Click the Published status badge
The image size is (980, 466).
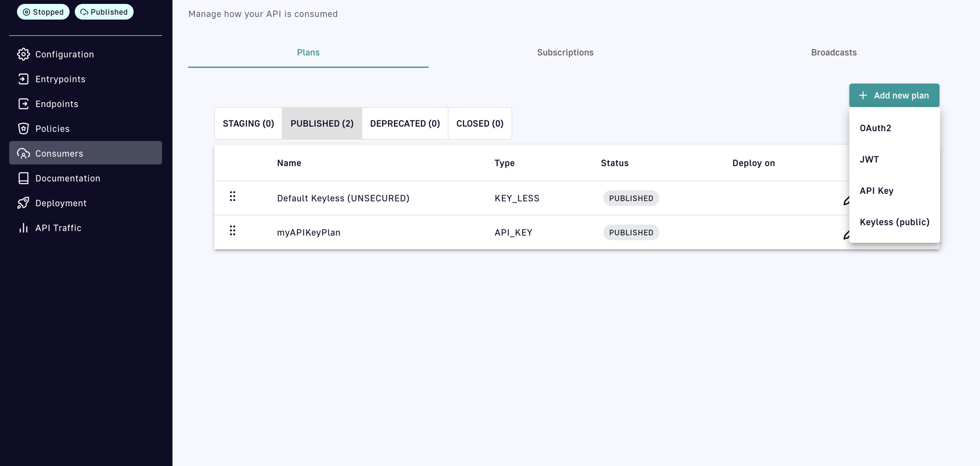point(104,12)
